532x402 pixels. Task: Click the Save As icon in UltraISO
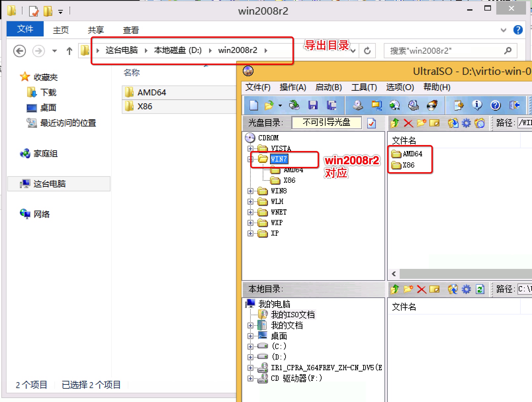click(332, 105)
